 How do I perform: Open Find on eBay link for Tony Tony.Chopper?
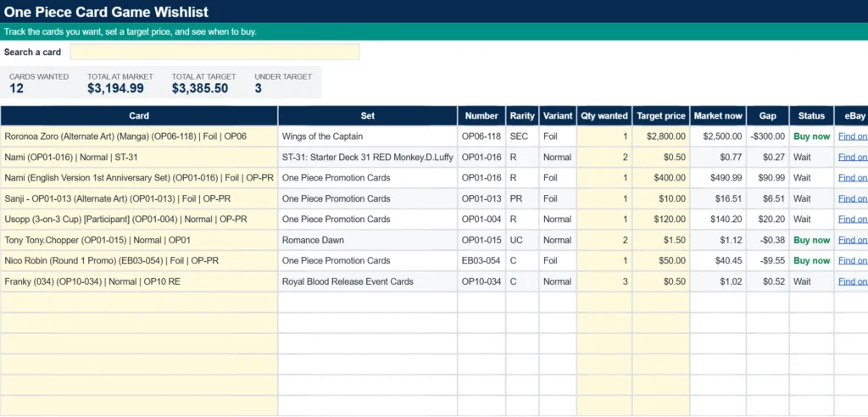click(x=853, y=241)
